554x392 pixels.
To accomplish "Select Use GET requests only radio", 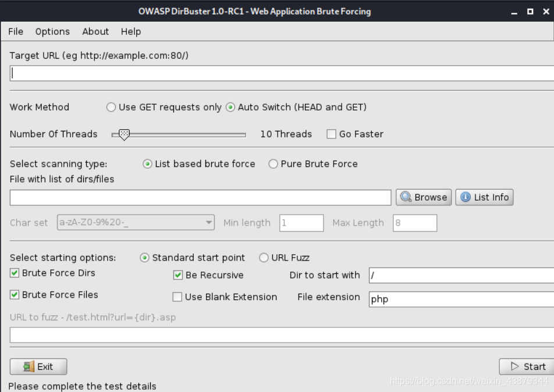I will pyautogui.click(x=111, y=107).
